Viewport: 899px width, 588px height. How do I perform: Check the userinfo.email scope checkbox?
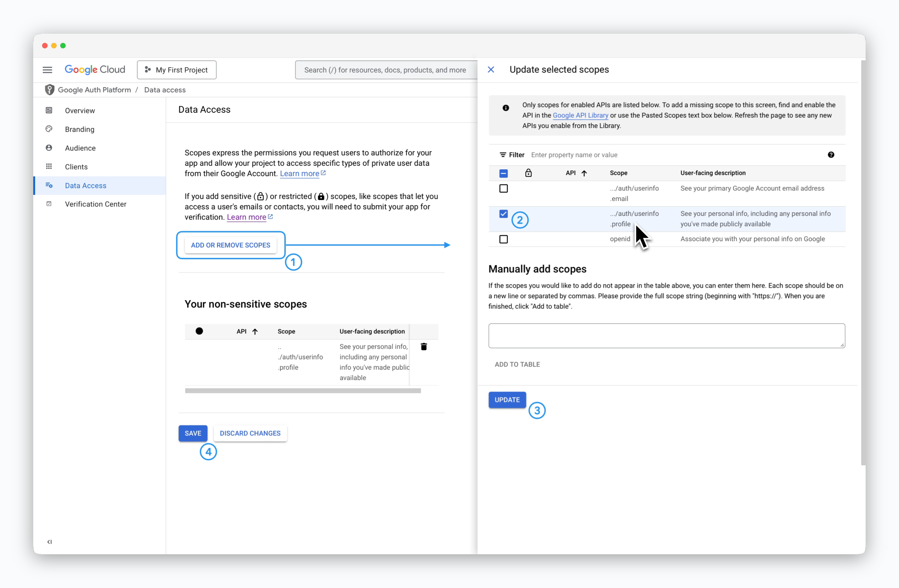pos(504,188)
